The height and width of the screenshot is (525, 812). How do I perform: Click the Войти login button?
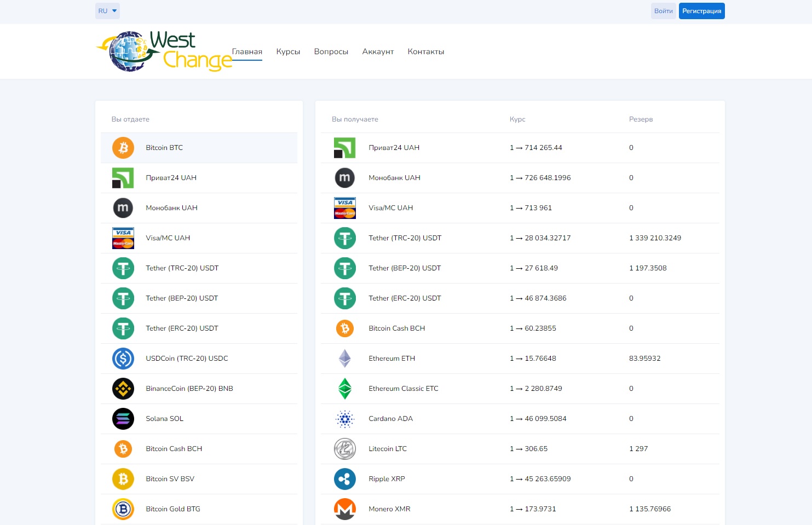coord(664,11)
